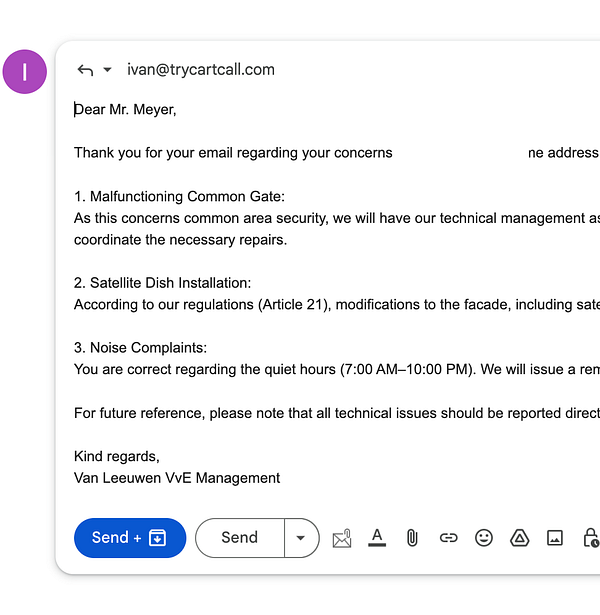Click the purple sender avatar "I"
Viewport: 600px width, 615px height.
pos(25,72)
